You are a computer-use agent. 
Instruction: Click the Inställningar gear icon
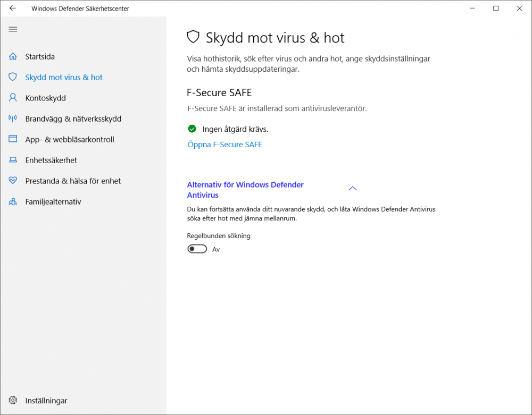click(13, 400)
